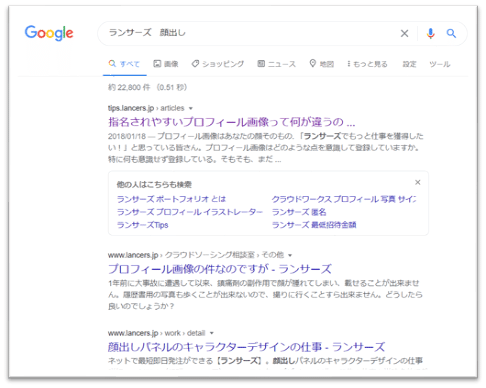The image size is (486, 388).
Task: Click the 他の人はこちらも検索 heading
Action: pyautogui.click(x=154, y=184)
